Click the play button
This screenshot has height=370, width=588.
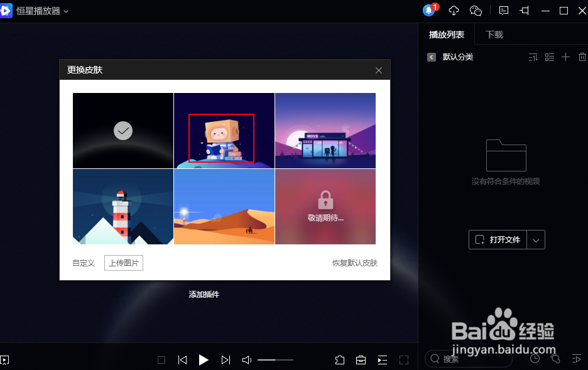[x=204, y=360]
